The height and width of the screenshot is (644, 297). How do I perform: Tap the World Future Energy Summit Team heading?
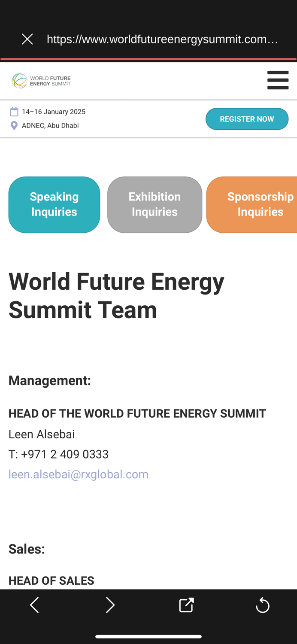[116, 296]
